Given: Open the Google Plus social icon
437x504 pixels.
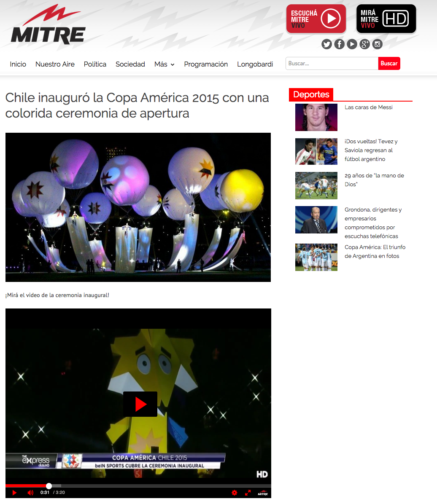Looking at the screenshot, I should 364,44.
